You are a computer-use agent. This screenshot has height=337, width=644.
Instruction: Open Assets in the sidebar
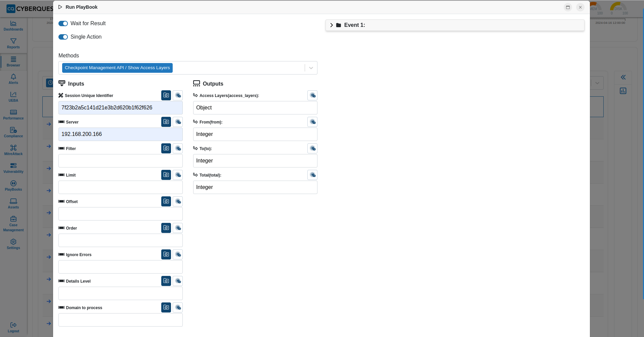click(x=13, y=204)
